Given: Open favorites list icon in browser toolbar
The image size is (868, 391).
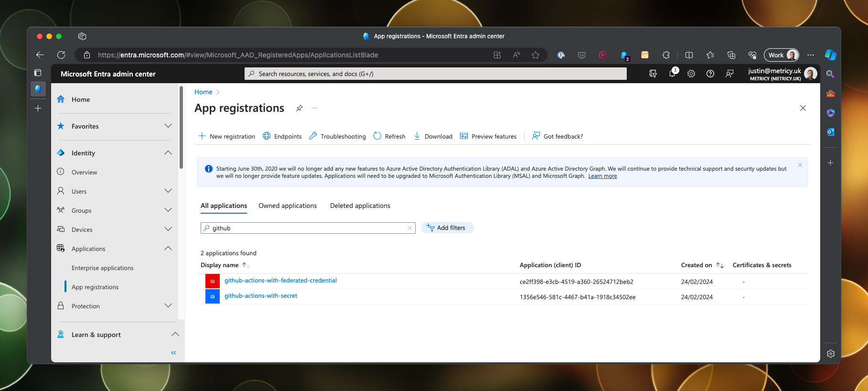Looking at the screenshot, I should pos(710,55).
